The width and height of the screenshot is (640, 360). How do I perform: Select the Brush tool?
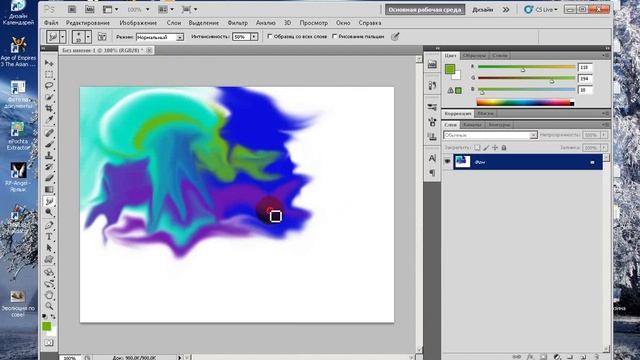[49, 144]
